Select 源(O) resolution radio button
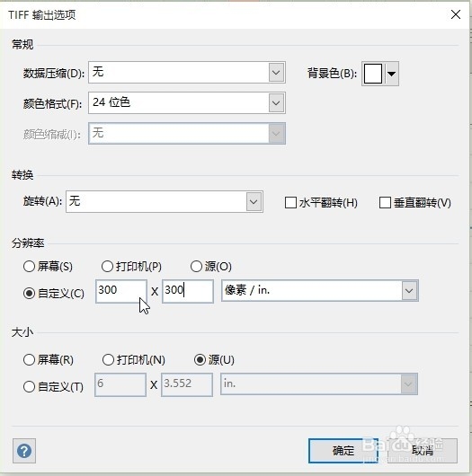472x476 pixels. point(196,267)
